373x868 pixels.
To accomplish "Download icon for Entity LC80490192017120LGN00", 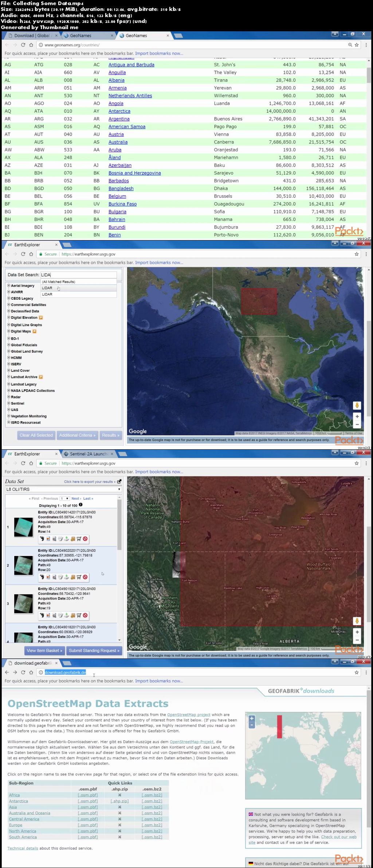I will pos(67,615).
